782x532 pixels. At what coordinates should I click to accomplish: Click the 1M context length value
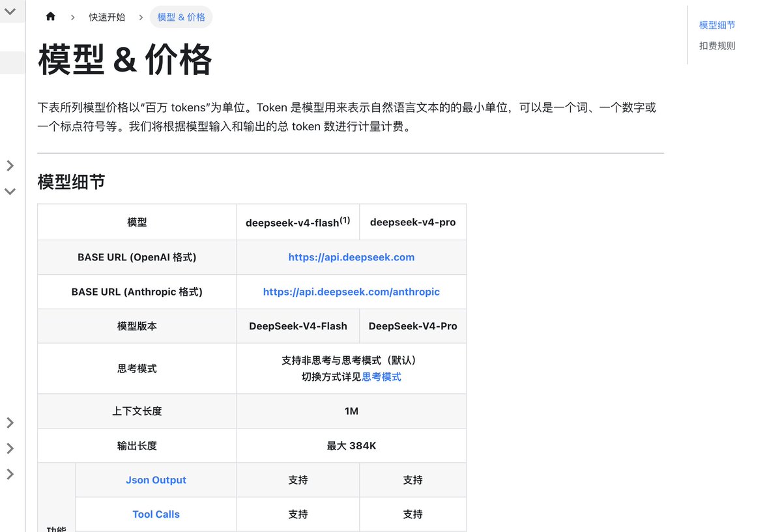coord(351,411)
